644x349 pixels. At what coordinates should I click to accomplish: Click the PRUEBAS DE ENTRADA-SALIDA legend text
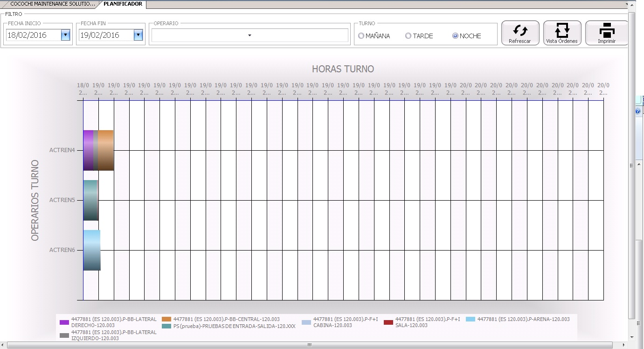235,326
